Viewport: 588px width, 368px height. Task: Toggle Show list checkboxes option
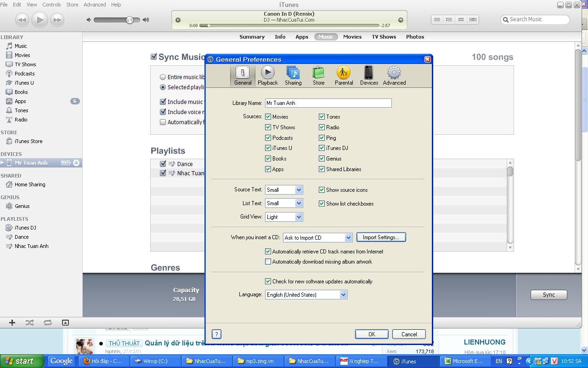click(x=322, y=204)
